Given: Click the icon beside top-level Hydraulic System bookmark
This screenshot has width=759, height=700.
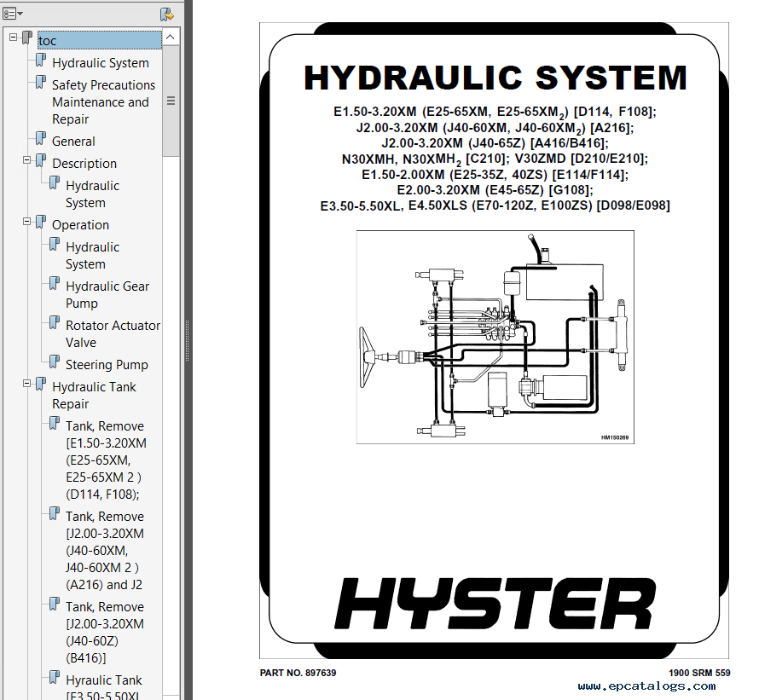Looking at the screenshot, I should tap(41, 60).
